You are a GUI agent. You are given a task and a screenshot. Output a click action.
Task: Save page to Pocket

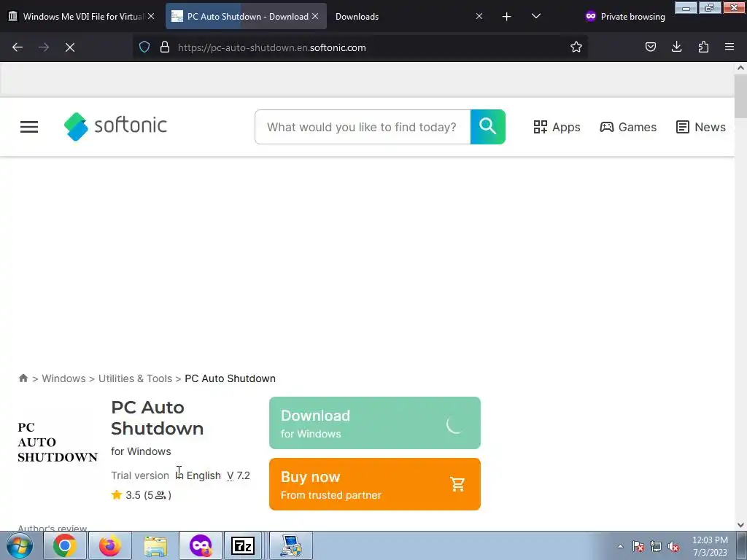[x=650, y=47]
